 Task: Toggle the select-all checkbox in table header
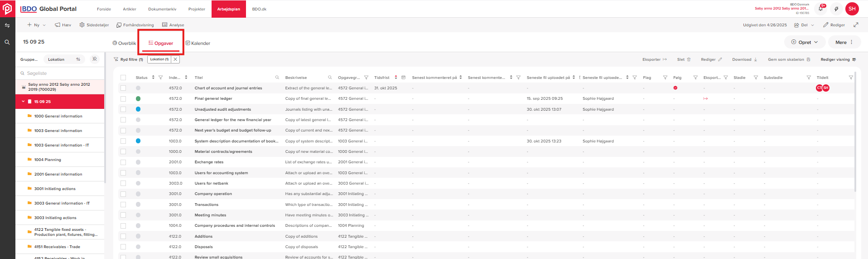(x=123, y=78)
